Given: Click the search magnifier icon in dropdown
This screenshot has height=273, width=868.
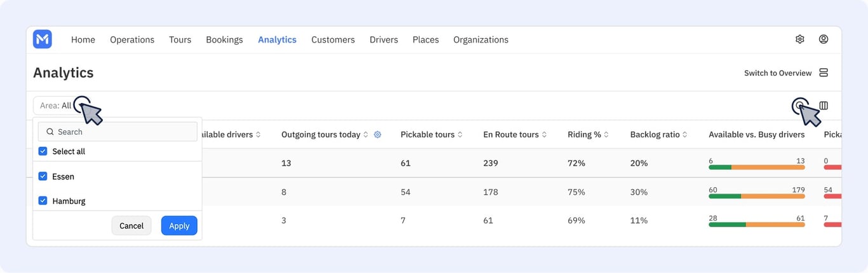Looking at the screenshot, I should click(x=50, y=132).
